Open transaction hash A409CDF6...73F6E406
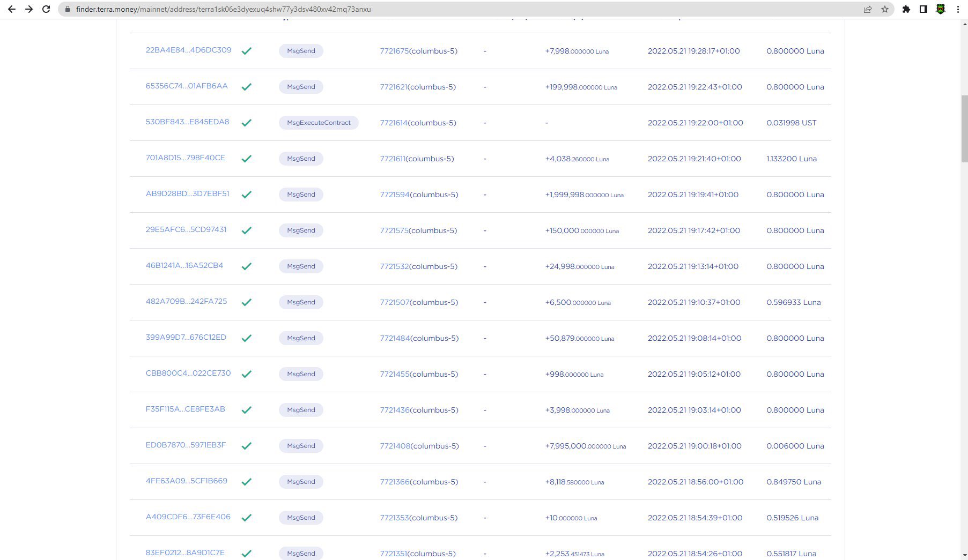 point(188,517)
